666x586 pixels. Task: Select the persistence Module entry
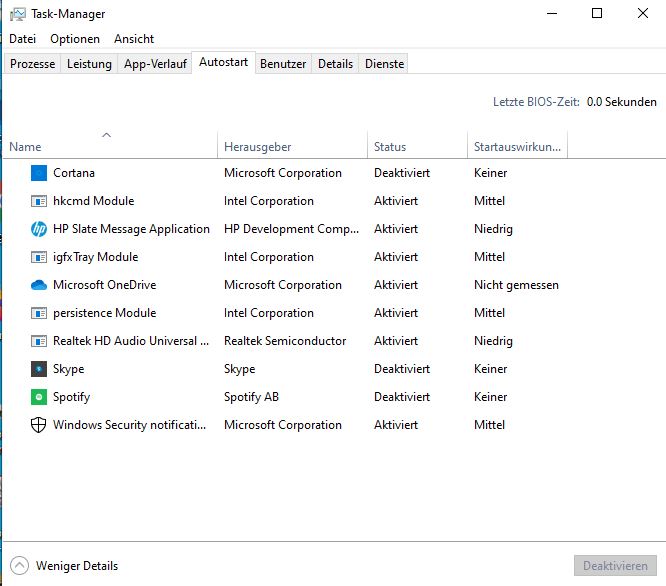(x=104, y=313)
